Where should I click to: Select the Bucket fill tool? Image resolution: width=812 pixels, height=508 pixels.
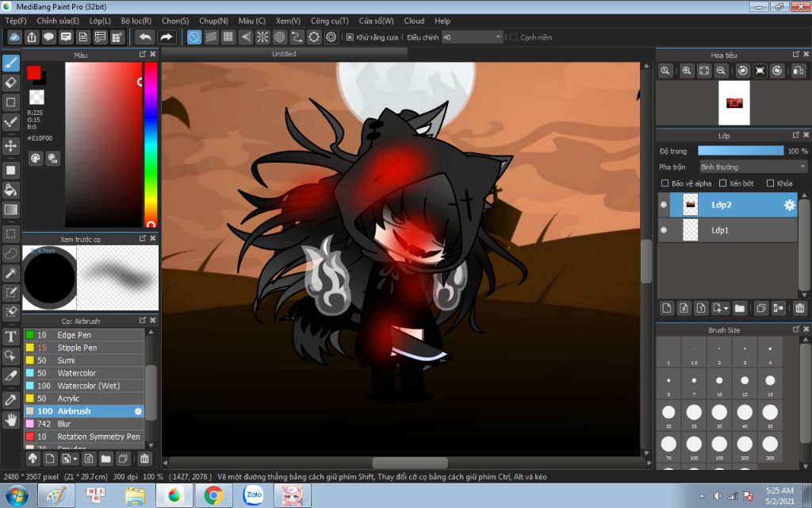(x=11, y=190)
